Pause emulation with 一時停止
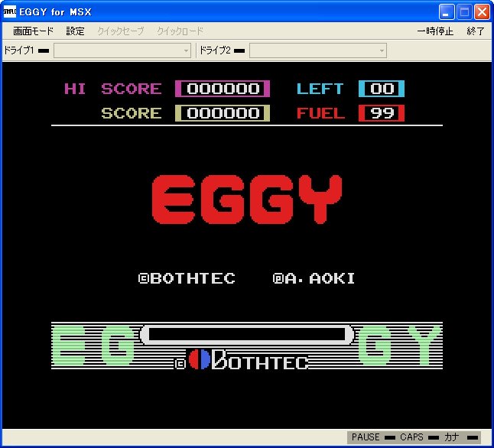The width and height of the screenshot is (494, 448). 435,31
